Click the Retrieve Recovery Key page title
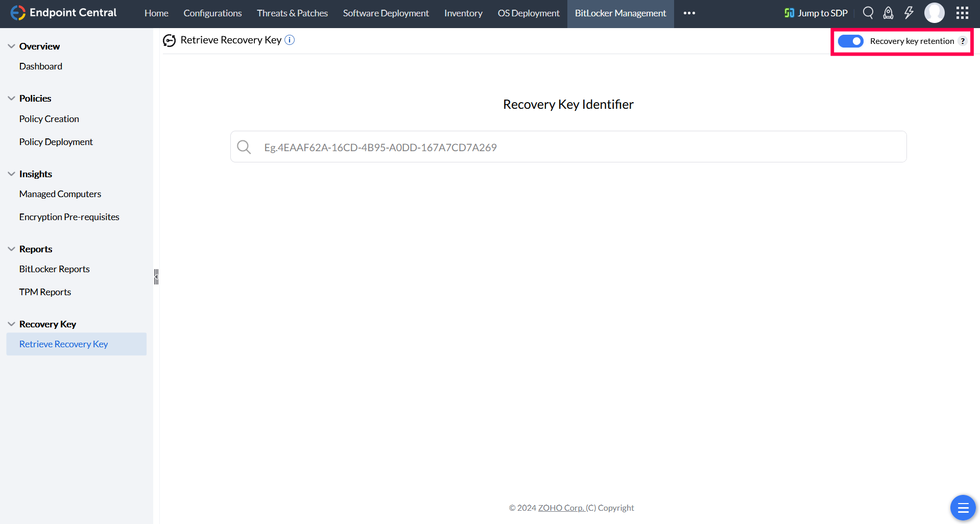This screenshot has width=980, height=524. click(x=231, y=40)
